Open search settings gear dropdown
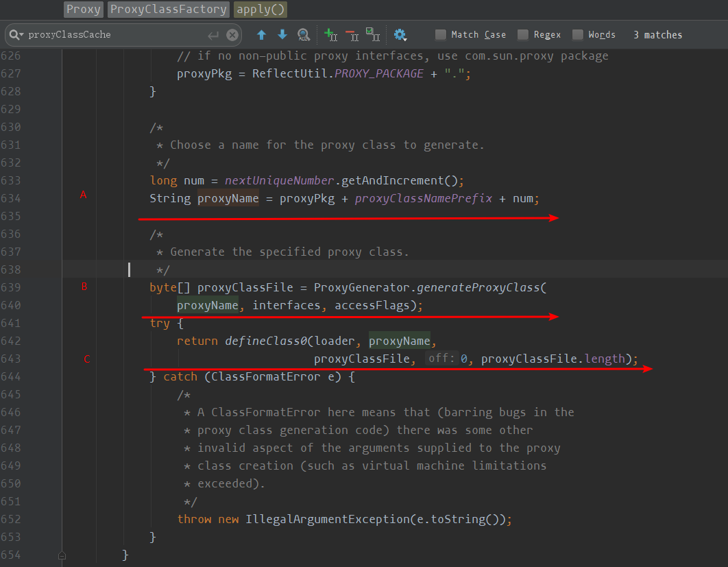The image size is (728, 567). (x=400, y=35)
